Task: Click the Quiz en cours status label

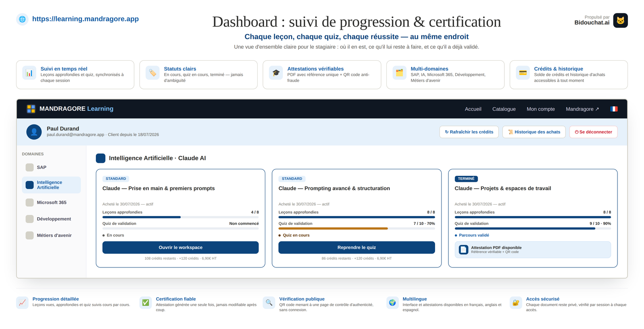Action: tap(296, 235)
